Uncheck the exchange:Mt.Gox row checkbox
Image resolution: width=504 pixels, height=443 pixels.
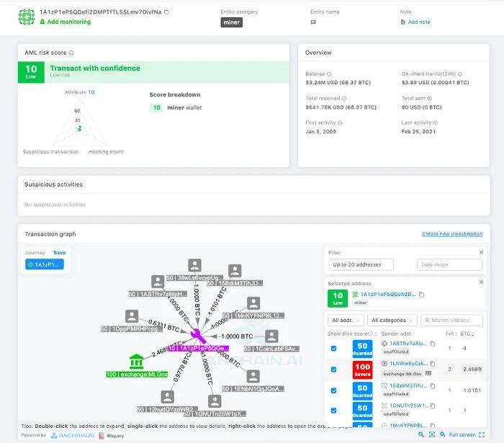[x=333, y=370]
